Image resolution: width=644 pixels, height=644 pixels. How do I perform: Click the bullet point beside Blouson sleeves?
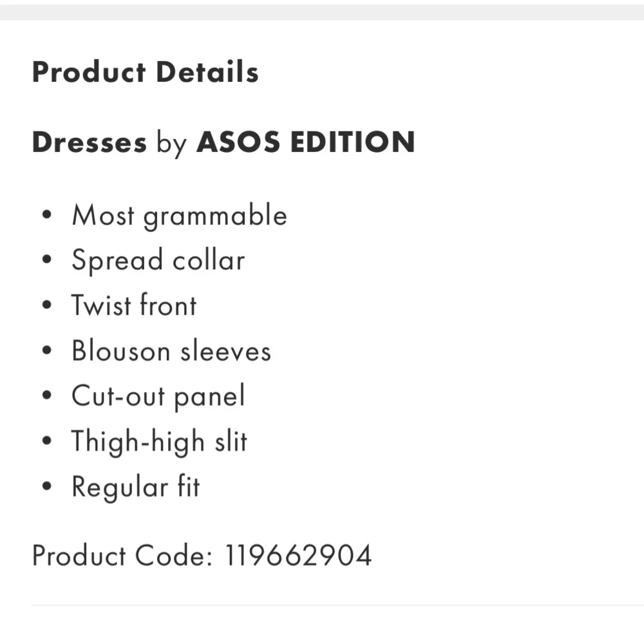46,351
